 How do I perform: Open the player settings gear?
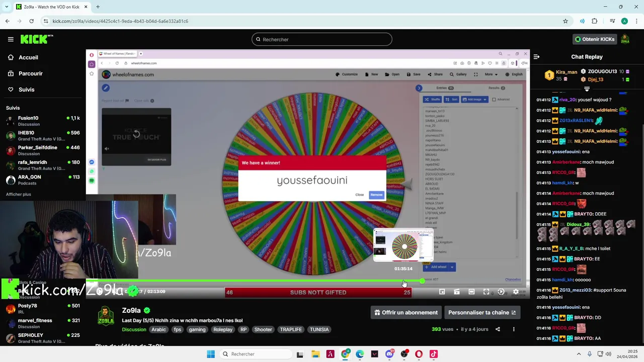tap(516, 292)
